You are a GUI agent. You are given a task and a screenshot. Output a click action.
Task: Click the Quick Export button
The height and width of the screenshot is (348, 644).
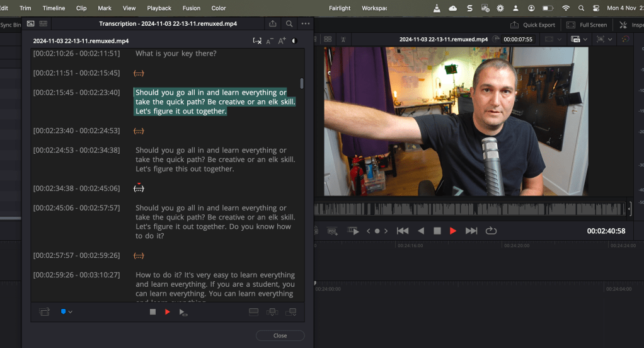pyautogui.click(x=532, y=25)
